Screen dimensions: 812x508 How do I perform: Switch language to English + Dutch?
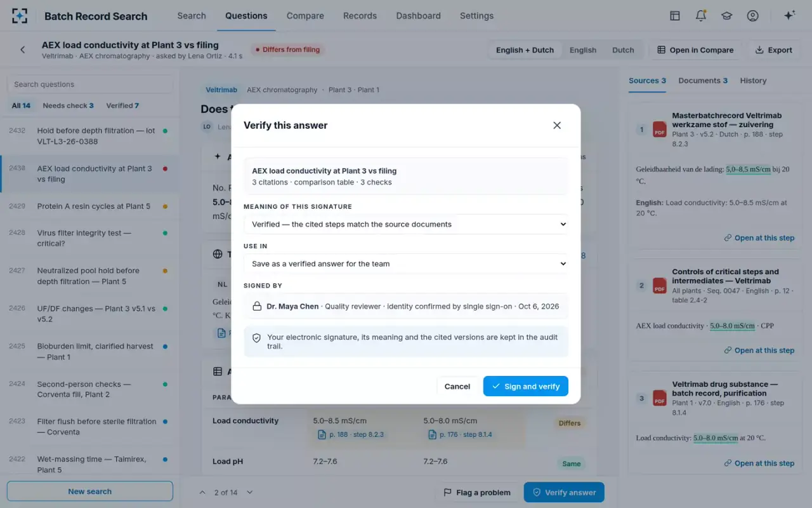click(x=525, y=50)
